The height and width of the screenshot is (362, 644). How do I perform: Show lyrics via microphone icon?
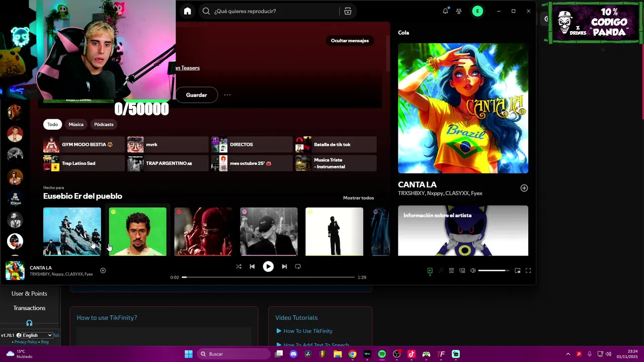click(x=441, y=270)
